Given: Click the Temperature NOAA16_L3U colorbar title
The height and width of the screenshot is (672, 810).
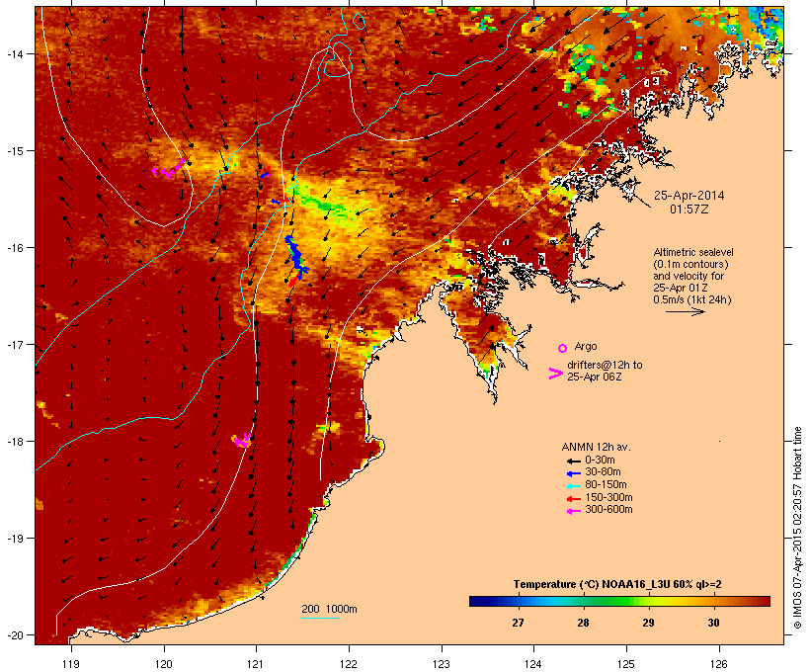Looking at the screenshot, I should click(x=617, y=584).
